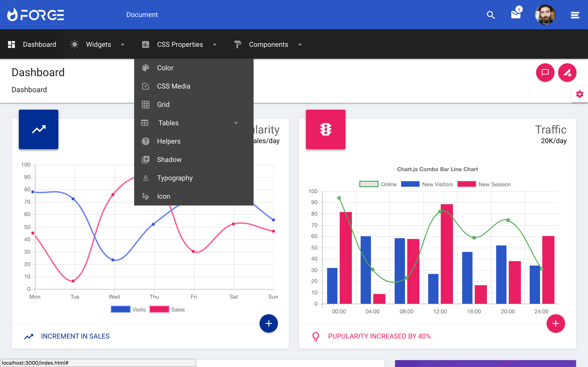Click INCREMENT IN SALES link
The width and height of the screenshot is (588, 367).
75,336
